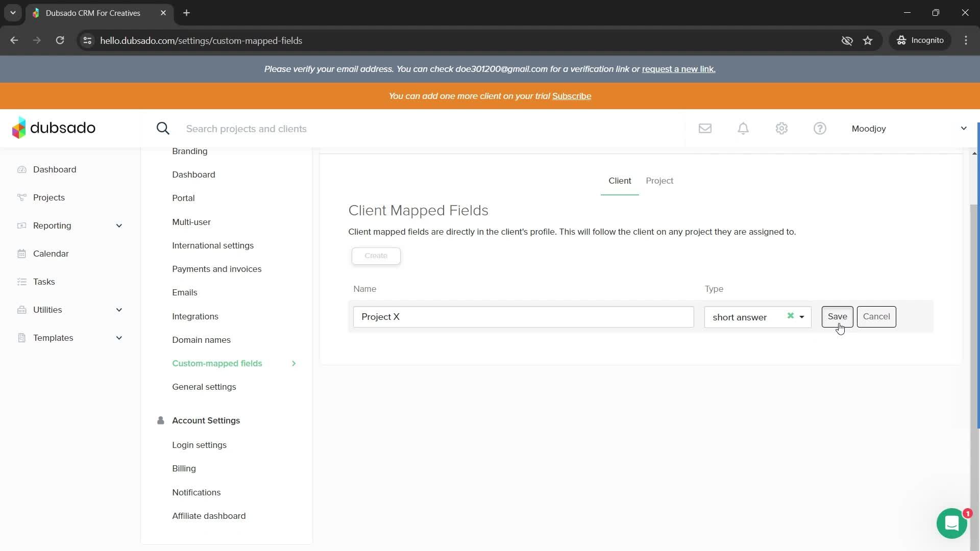Click the Reporting sidebar icon
Image resolution: width=980 pixels, height=551 pixels.
pos(21,226)
